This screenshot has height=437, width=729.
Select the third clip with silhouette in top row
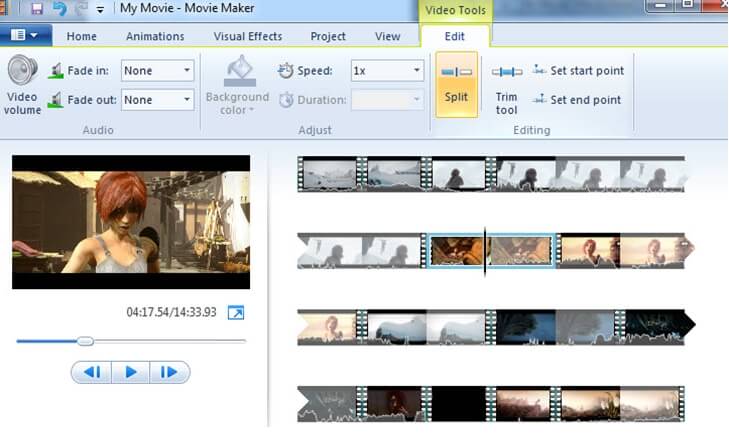pyautogui.click(x=458, y=174)
